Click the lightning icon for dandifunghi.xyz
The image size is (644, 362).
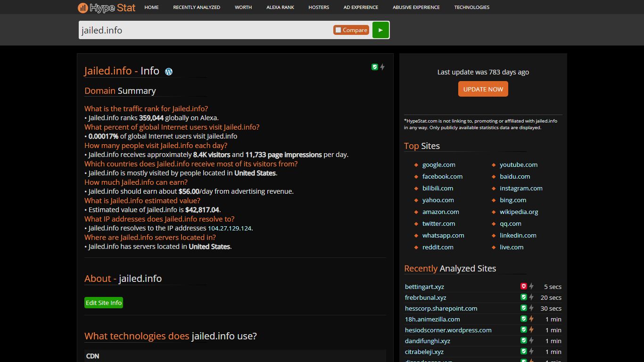[531, 340]
